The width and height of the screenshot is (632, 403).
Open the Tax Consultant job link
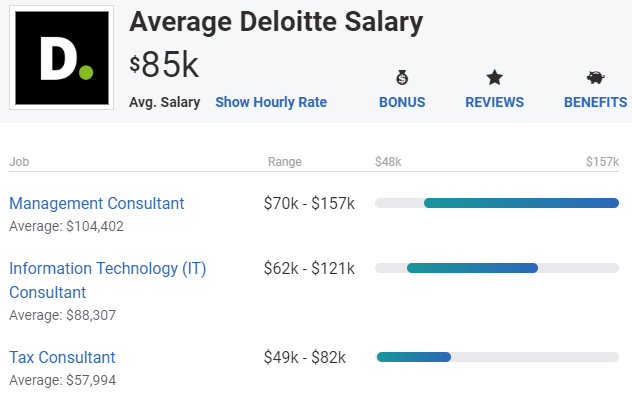click(x=62, y=357)
